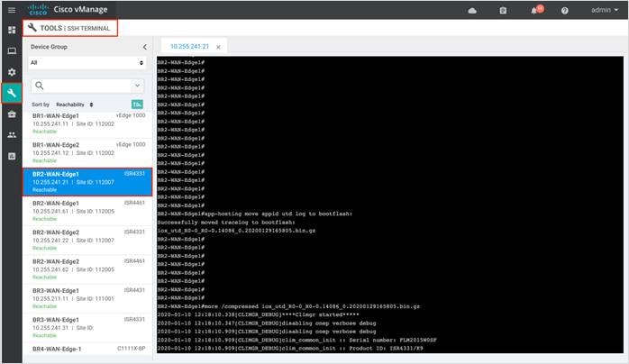This screenshot has height=364, width=629.
Task: Click the teal sort order icon
Action: [x=137, y=105]
